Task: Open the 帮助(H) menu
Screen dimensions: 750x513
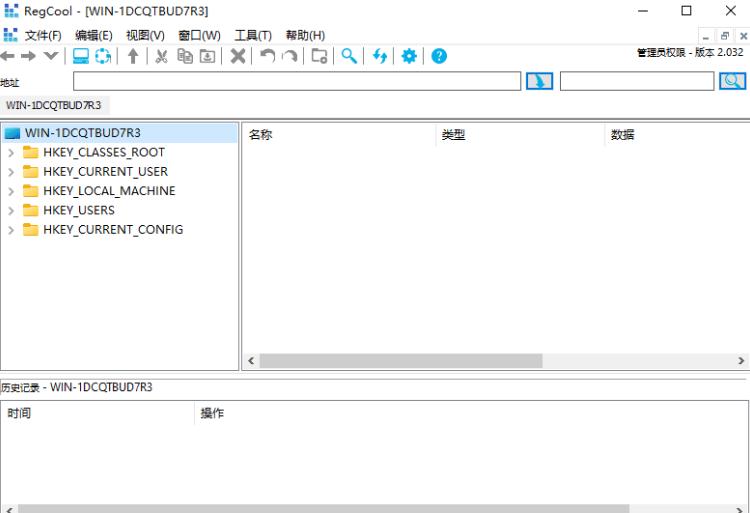Action: coord(305,35)
